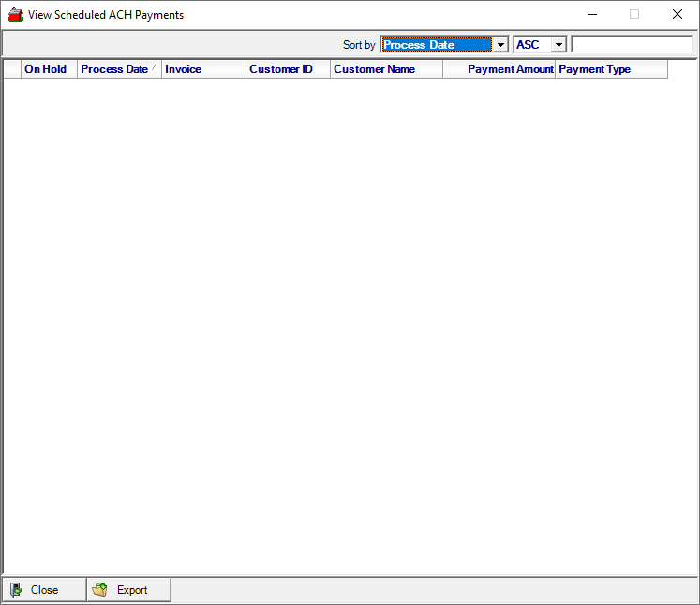Minimize the View Scheduled ACH Payments window
Screen dimensions: 700x605
click(x=591, y=15)
